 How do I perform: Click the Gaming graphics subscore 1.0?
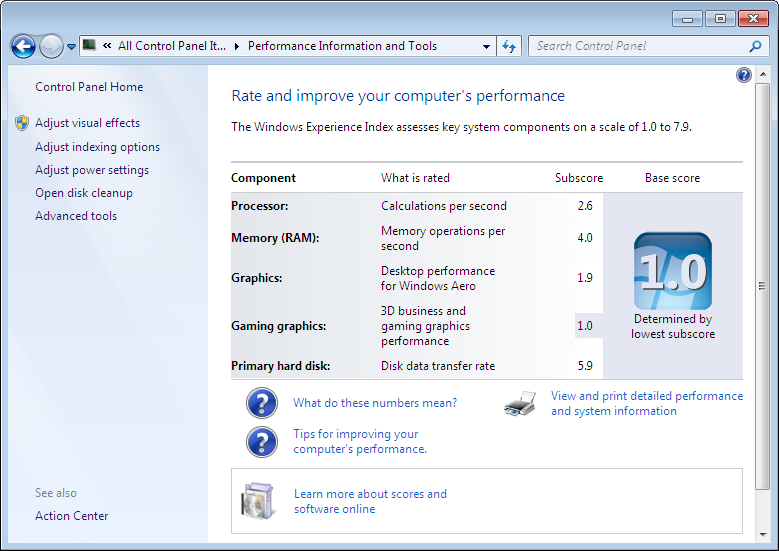tap(585, 326)
